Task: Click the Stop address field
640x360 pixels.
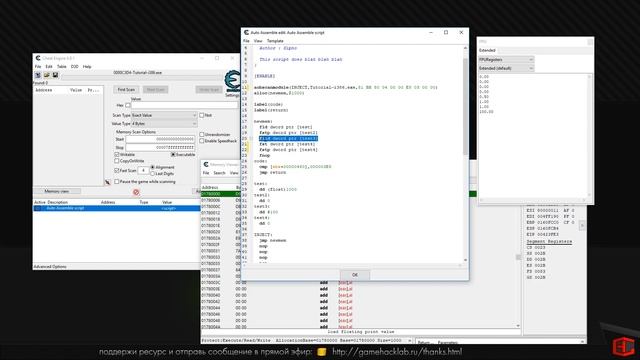Action: [x=160, y=147]
